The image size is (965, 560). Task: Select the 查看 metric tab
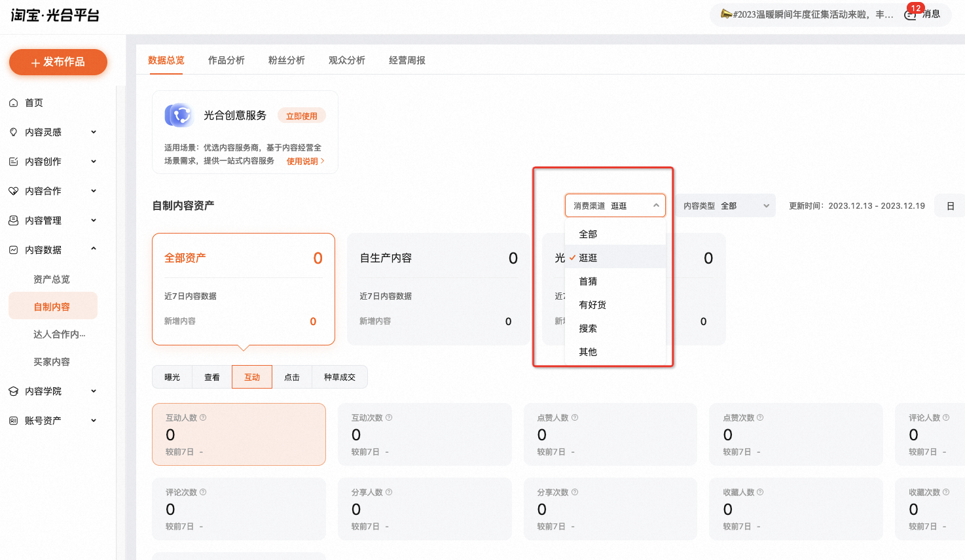coord(212,377)
